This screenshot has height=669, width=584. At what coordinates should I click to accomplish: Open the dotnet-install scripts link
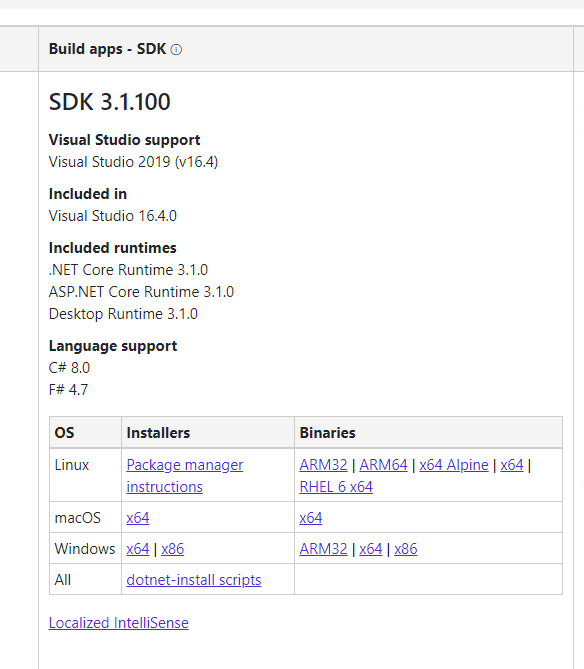pos(194,580)
